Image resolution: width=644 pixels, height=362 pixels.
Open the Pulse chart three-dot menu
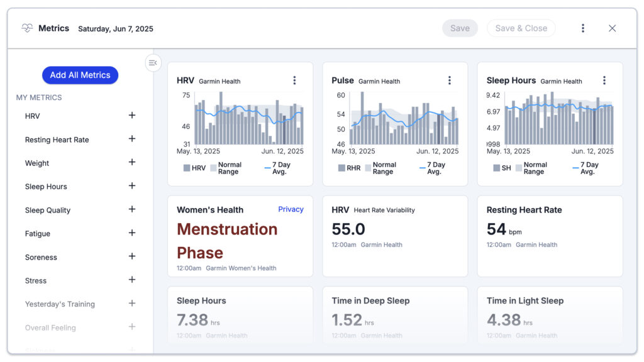click(x=449, y=80)
